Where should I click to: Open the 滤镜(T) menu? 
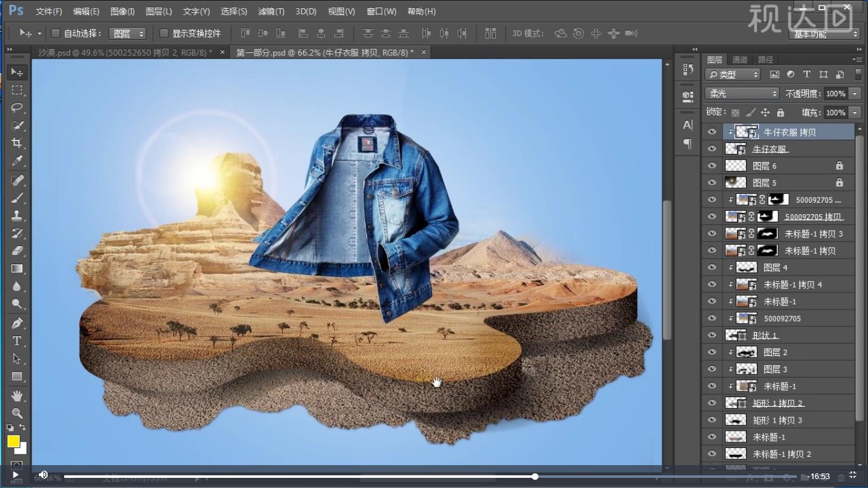(x=271, y=11)
